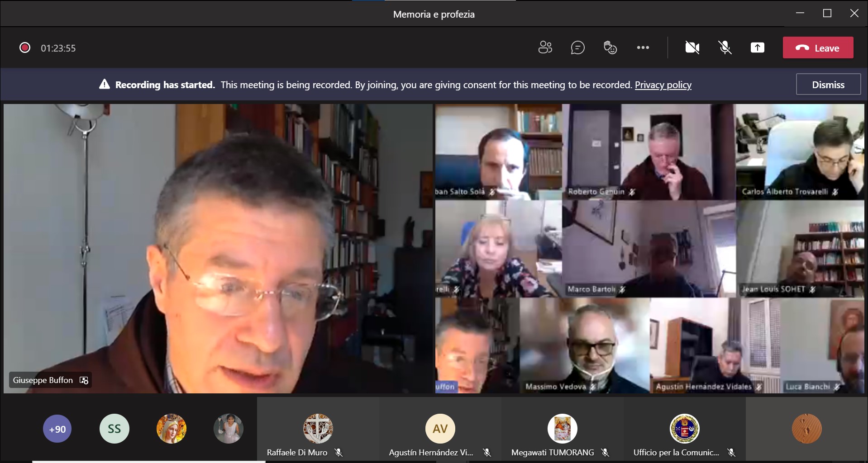The image size is (868, 463).
Task: Select the SS participant avatar
Action: [x=114, y=429]
